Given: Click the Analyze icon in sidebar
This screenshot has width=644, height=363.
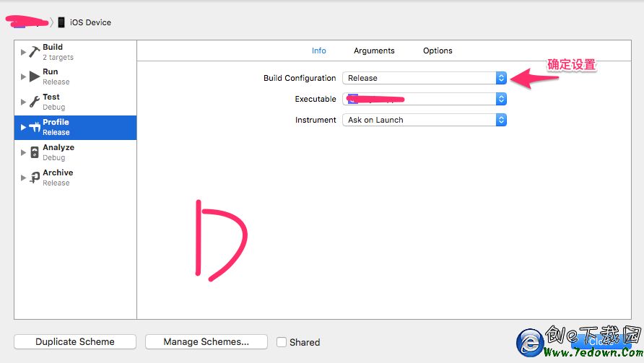Looking at the screenshot, I should point(35,152).
